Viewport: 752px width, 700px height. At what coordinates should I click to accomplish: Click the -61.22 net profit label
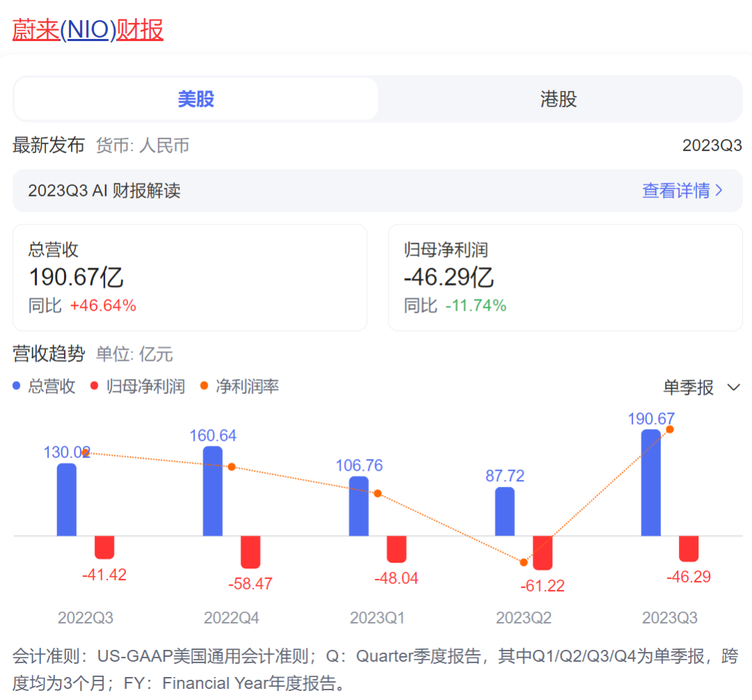[542, 586]
